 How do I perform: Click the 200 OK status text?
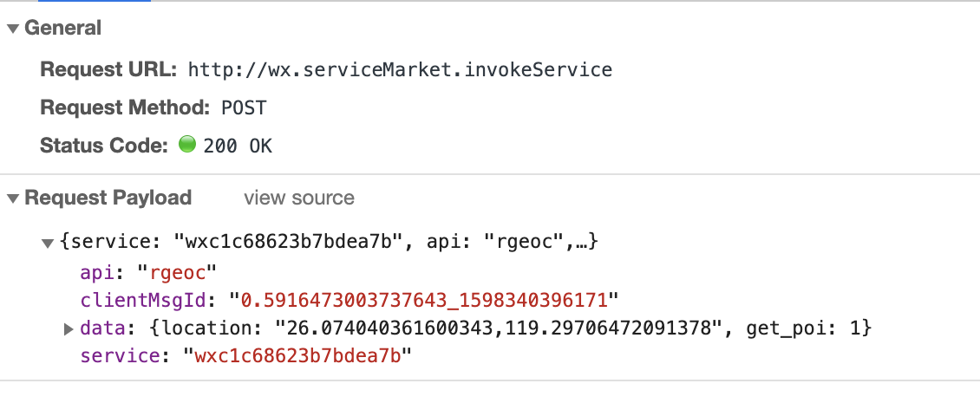tap(238, 146)
